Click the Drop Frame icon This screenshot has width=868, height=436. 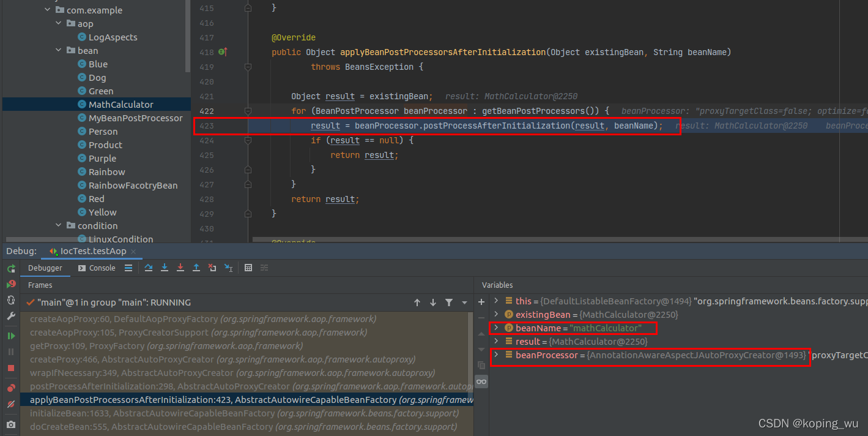tap(212, 268)
